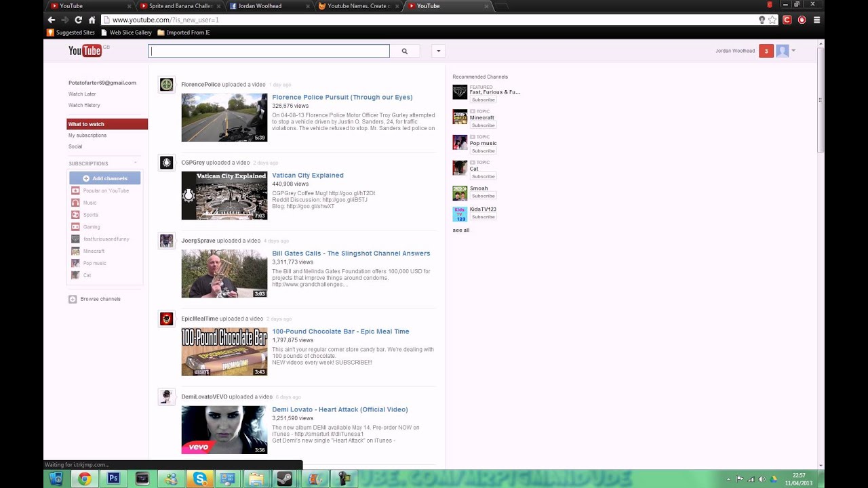Click the Browse channels plus icon
Image resolution: width=868 pixels, height=488 pixels.
[73, 299]
